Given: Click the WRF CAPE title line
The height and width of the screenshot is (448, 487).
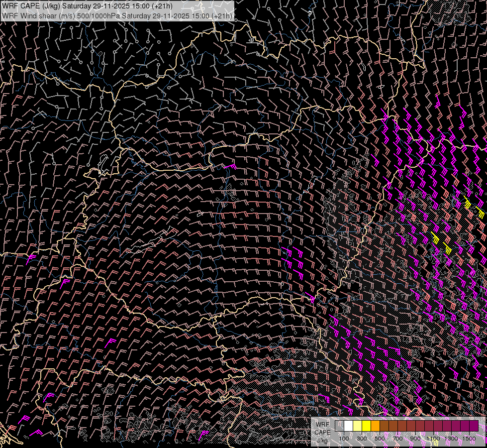Looking at the screenshot, I should (87, 6).
